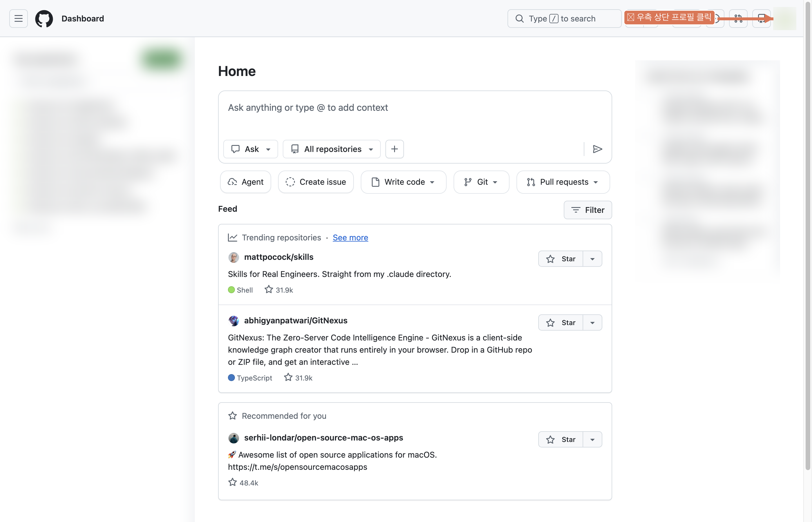Image resolution: width=812 pixels, height=522 pixels.
Task: Star the serhii-londar/open-source-mac-os-apps repository
Action: [561, 440]
